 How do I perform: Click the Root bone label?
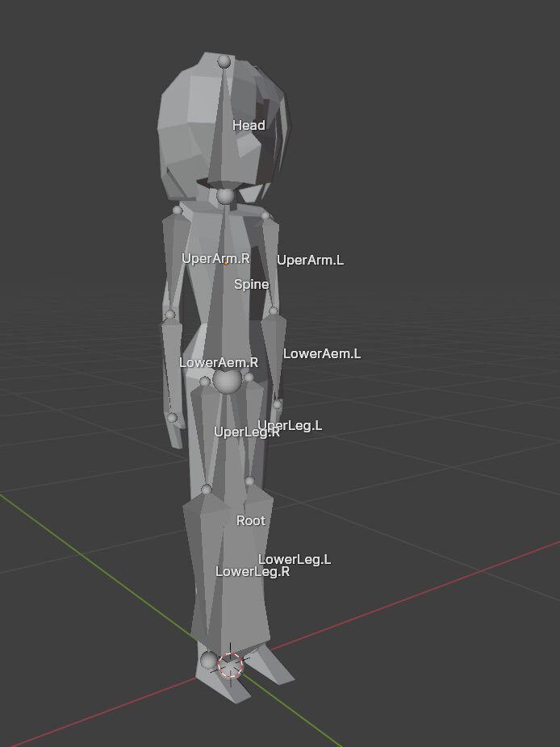[250, 521]
